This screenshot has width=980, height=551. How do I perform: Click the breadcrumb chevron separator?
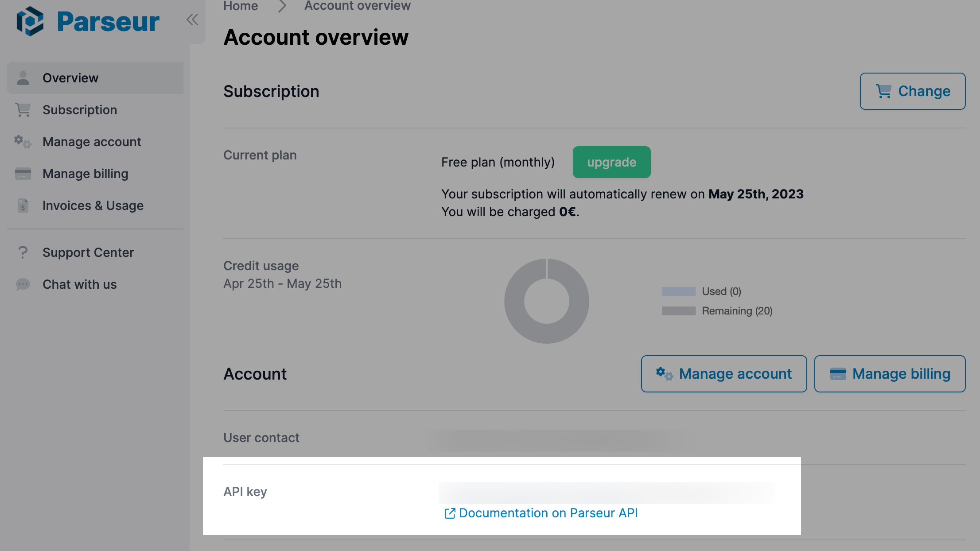pos(282,6)
